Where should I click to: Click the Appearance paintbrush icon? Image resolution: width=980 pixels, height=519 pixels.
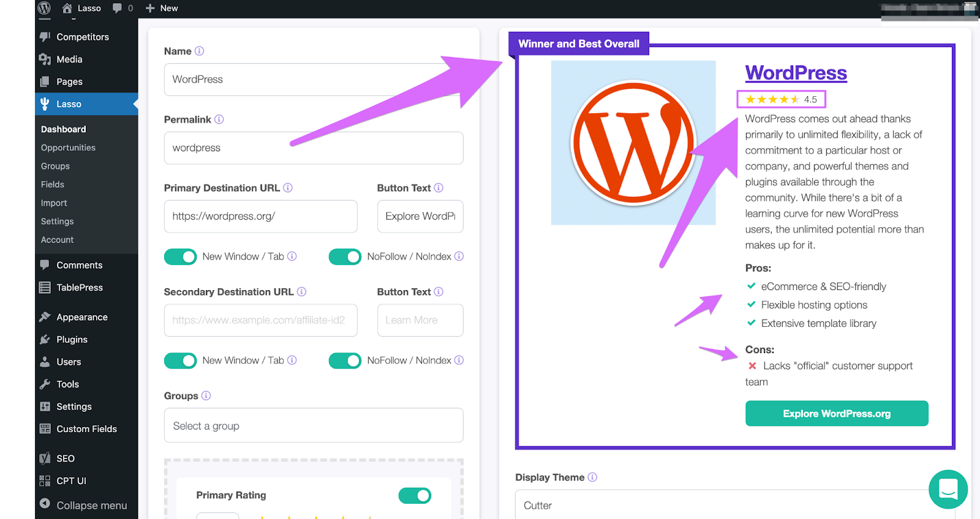(45, 317)
